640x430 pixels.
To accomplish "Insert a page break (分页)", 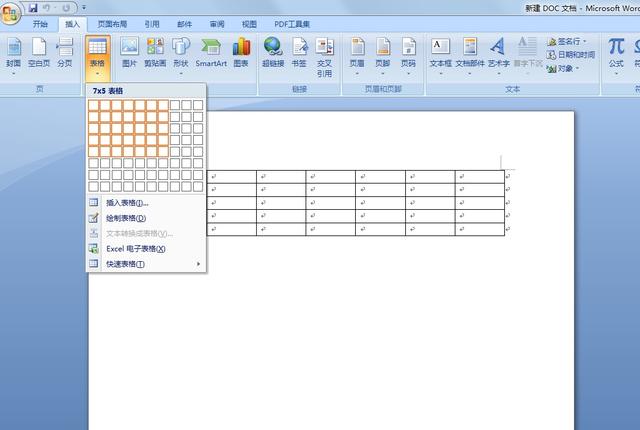I will (64, 52).
